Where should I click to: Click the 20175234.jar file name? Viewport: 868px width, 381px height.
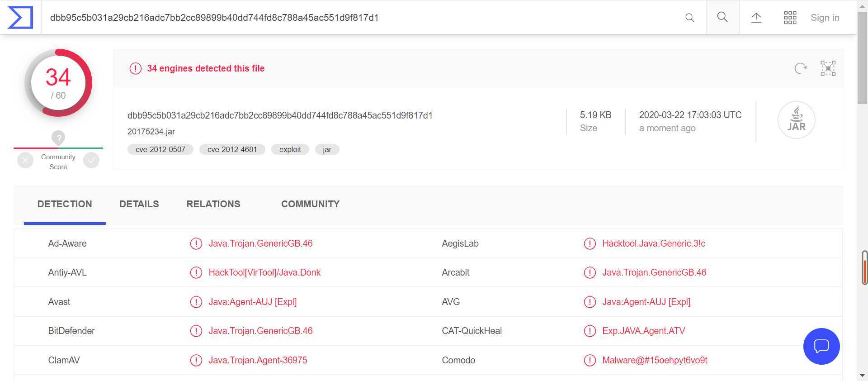point(151,132)
